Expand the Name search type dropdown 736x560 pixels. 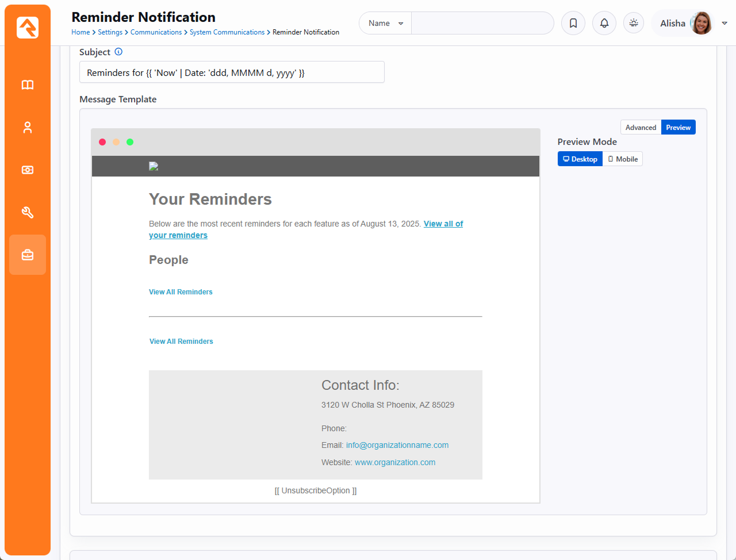coord(385,24)
